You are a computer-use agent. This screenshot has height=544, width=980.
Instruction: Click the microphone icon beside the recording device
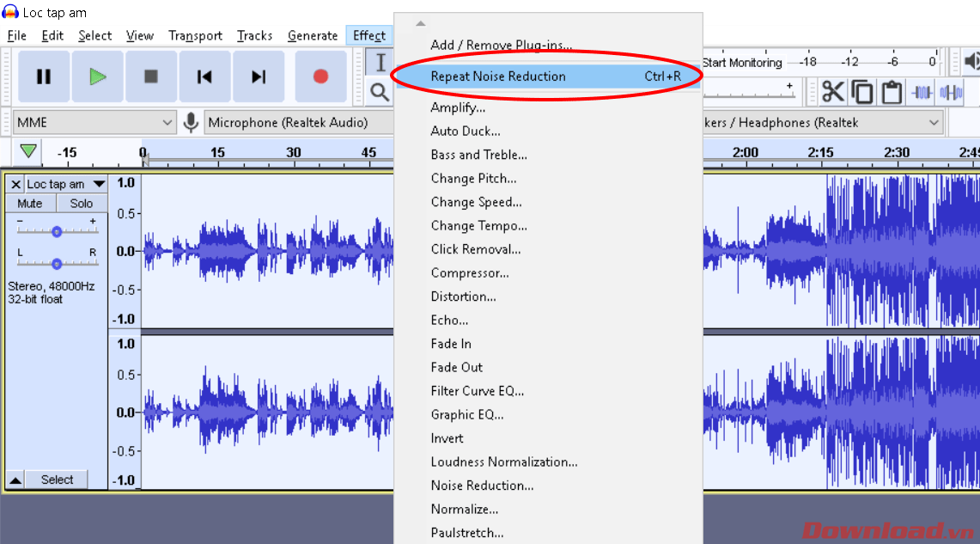coord(191,122)
